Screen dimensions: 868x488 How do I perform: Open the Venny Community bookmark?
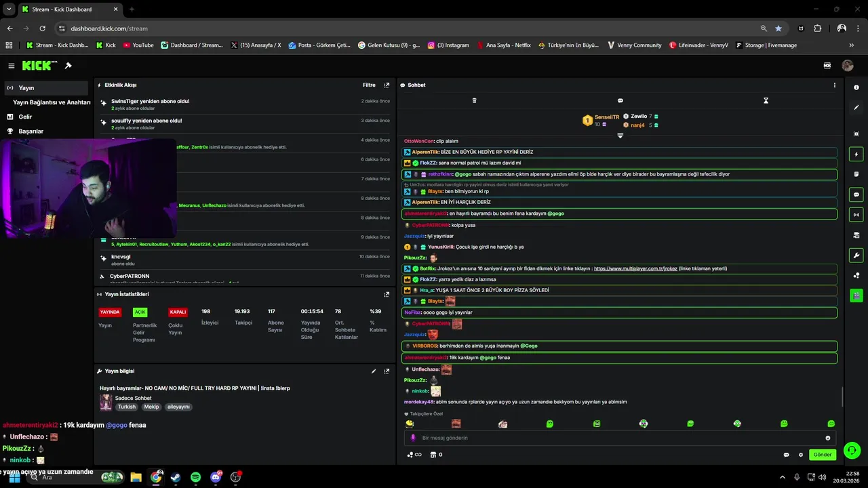tap(634, 45)
